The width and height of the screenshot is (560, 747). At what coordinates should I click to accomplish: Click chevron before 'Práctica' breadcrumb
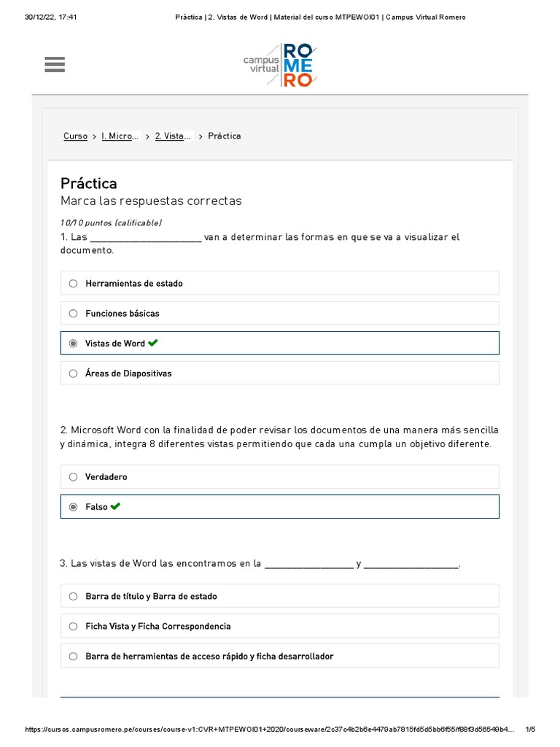[x=201, y=136]
